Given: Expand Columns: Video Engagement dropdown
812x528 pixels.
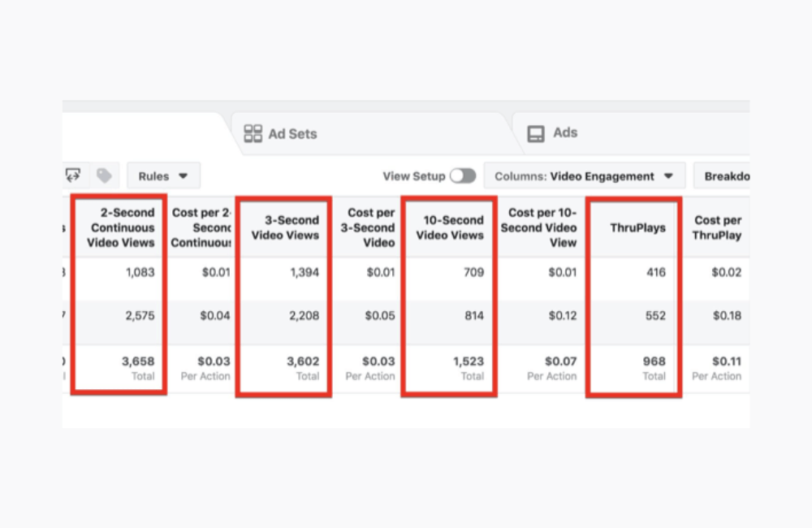Looking at the screenshot, I should pyautogui.click(x=584, y=176).
